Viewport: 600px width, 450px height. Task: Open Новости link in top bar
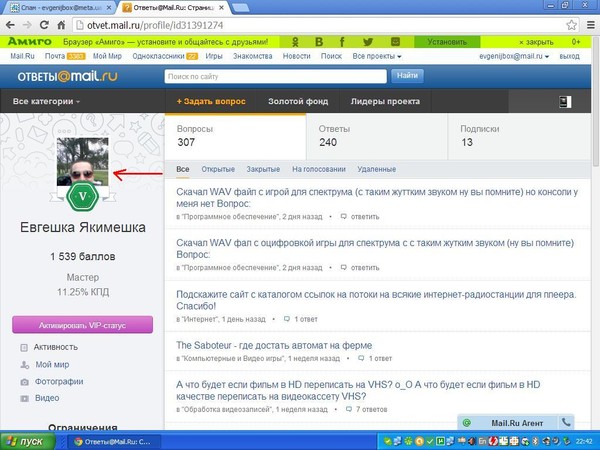coord(297,56)
